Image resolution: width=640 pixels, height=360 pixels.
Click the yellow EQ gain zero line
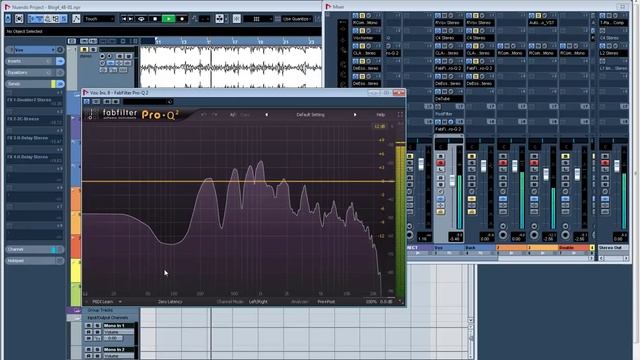238,181
